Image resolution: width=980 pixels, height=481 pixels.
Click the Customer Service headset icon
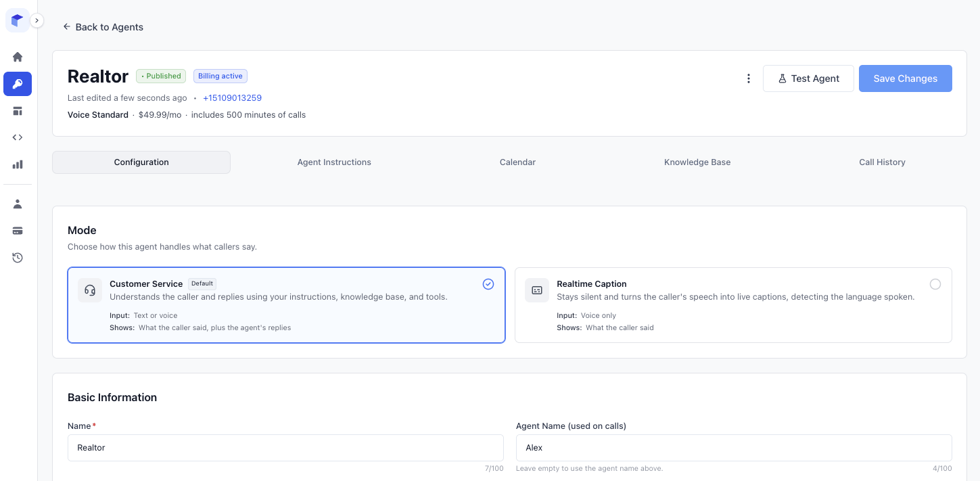[x=90, y=290]
